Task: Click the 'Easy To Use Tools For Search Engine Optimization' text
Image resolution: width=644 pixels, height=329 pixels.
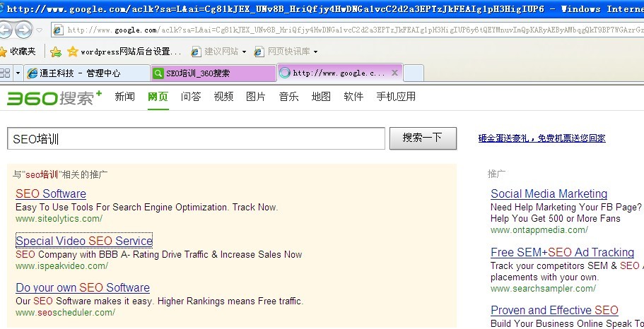Action: (x=121, y=207)
